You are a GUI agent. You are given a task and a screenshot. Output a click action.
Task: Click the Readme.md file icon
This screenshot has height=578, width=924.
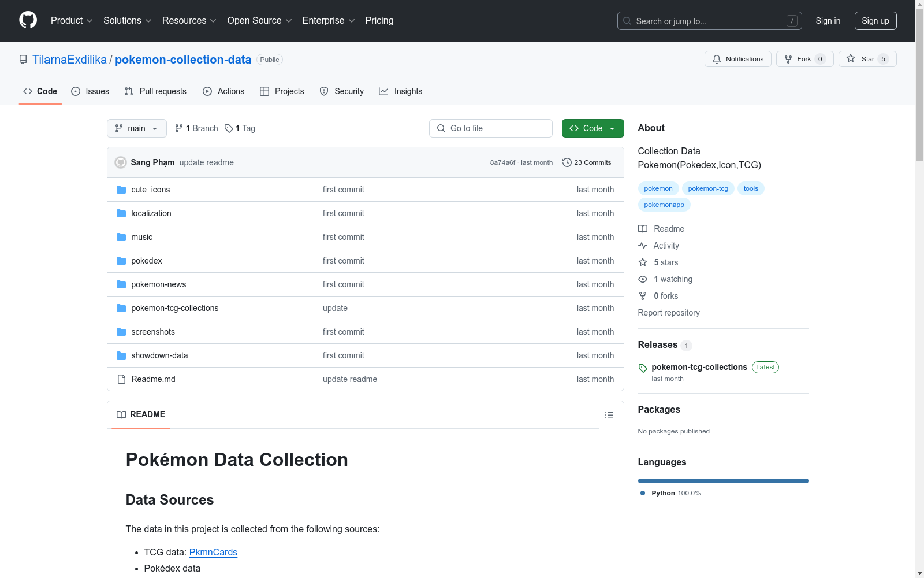[x=121, y=379]
